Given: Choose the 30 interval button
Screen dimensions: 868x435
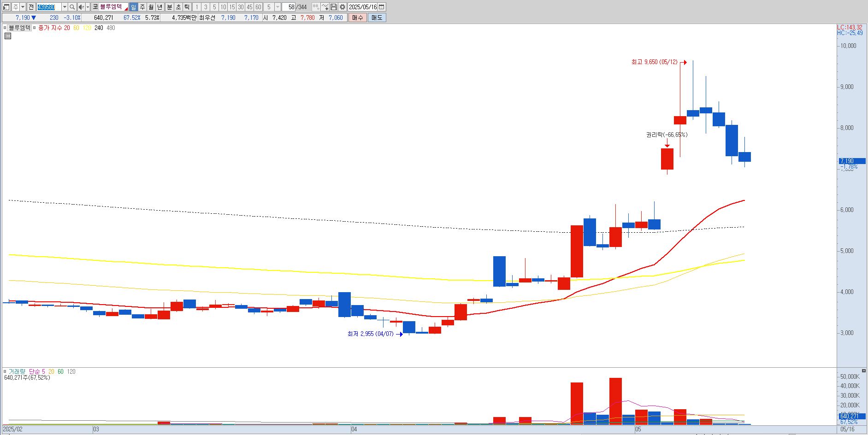Looking at the screenshot, I should point(241,7).
